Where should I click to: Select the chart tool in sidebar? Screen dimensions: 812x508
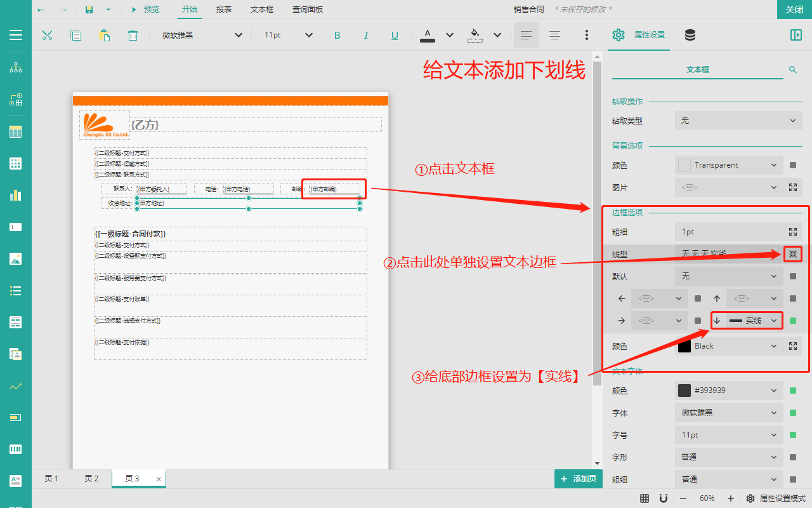pos(16,195)
